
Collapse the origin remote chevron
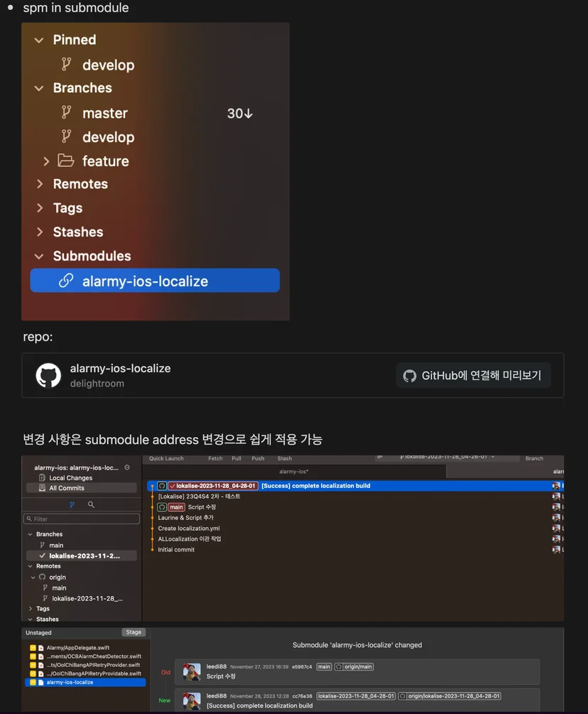pyautogui.click(x=33, y=578)
